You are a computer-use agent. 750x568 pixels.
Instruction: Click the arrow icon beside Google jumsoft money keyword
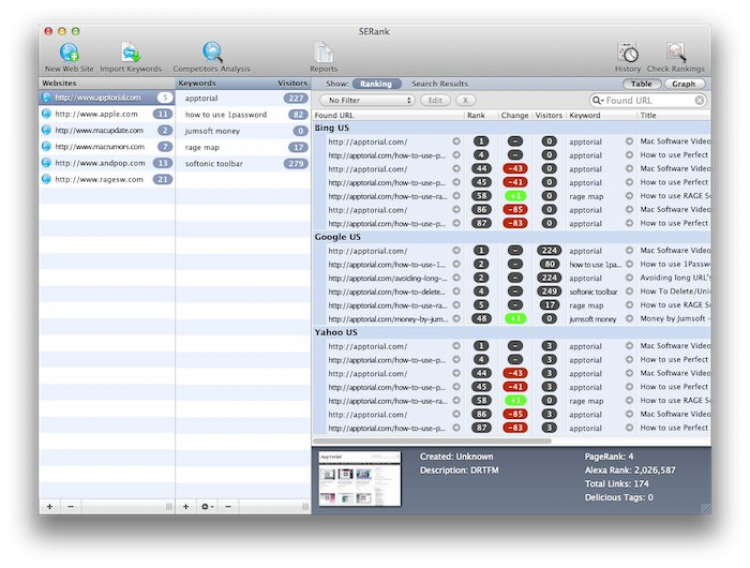[x=629, y=319]
